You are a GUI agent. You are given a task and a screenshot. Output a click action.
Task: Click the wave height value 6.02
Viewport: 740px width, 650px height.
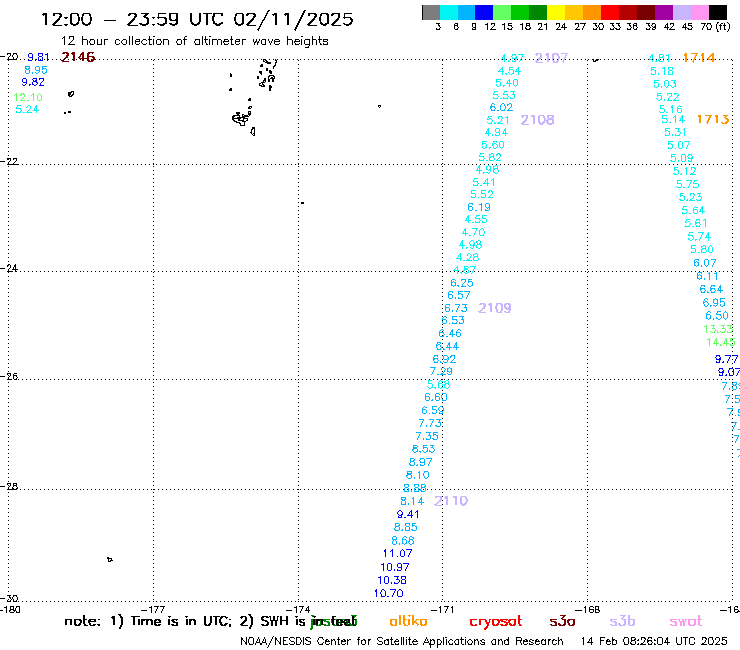point(501,108)
